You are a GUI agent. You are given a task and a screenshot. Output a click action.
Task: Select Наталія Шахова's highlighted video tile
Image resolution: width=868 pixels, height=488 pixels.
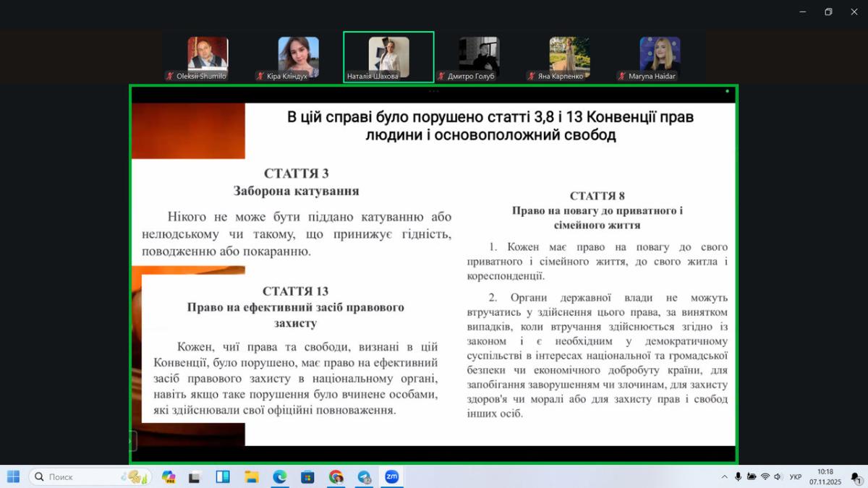[388, 56]
